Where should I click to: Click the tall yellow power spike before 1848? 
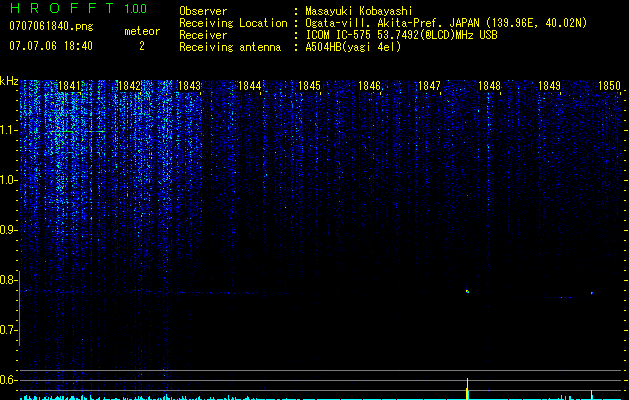pyautogui.click(x=467, y=389)
